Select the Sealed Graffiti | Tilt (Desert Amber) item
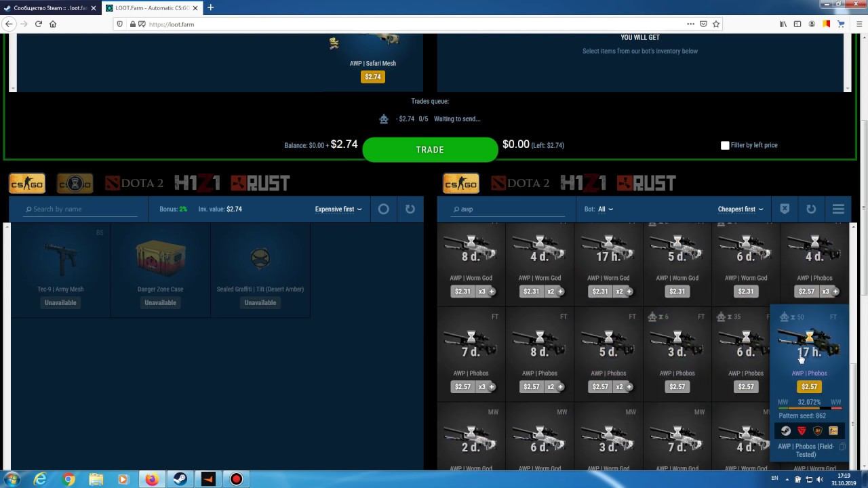 click(260, 270)
